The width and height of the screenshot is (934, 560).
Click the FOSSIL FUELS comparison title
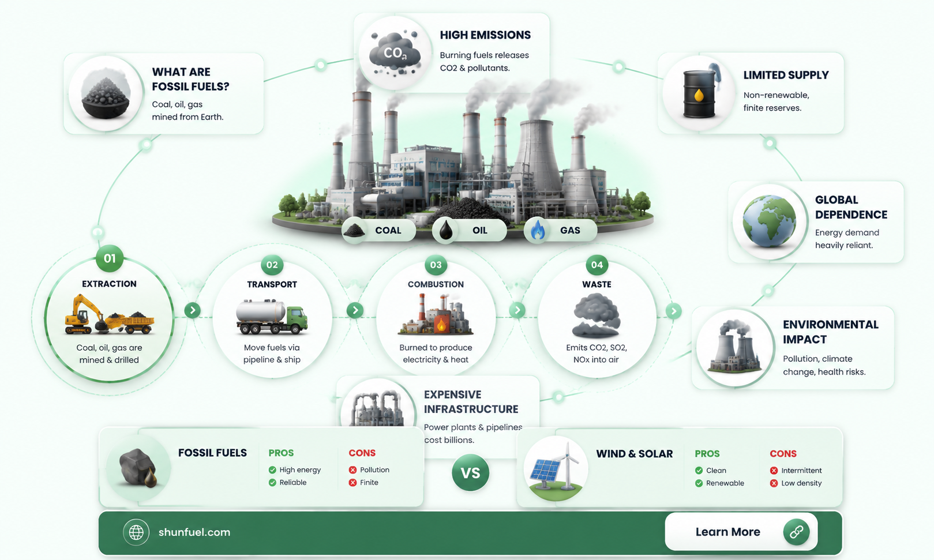point(212,453)
